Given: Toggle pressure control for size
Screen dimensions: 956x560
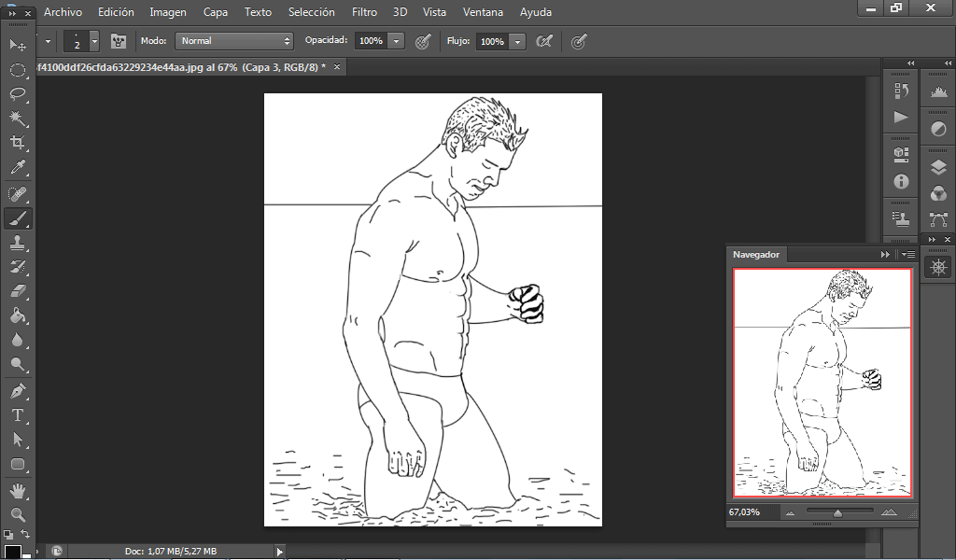Looking at the screenshot, I should coord(579,41).
